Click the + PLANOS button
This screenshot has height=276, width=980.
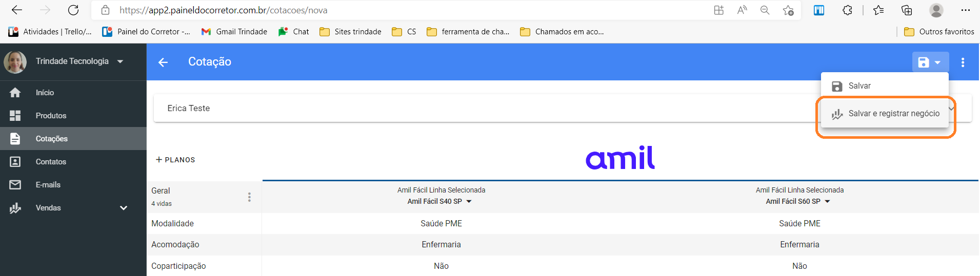point(175,160)
